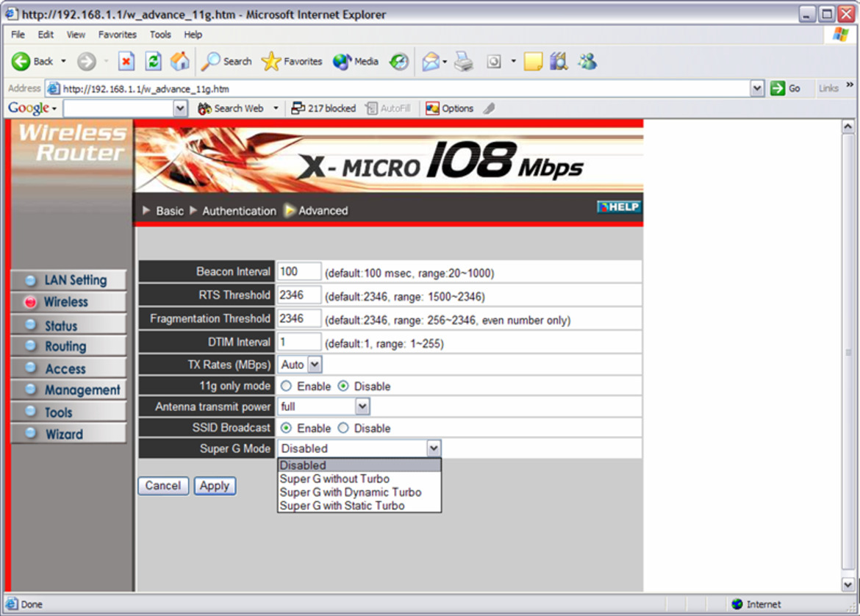The image size is (860, 616).
Task: Open the View menu
Action: coord(76,35)
